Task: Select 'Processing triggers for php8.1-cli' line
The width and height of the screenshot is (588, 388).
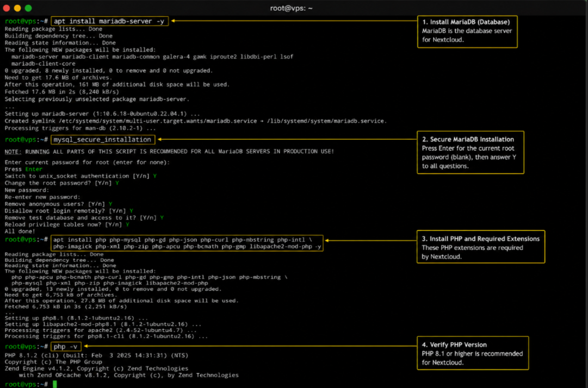Action: pyautogui.click(x=106, y=336)
